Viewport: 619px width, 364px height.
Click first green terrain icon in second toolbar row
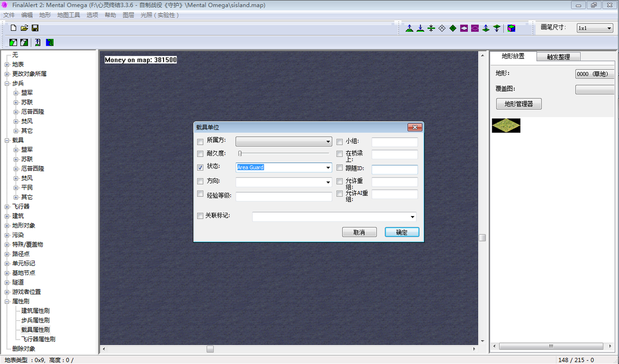click(x=14, y=42)
